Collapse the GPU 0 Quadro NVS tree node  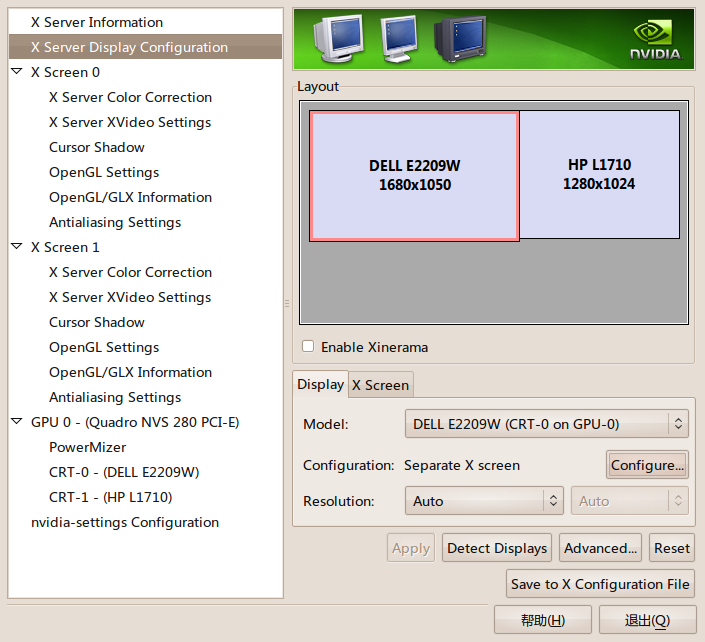click(x=17, y=421)
